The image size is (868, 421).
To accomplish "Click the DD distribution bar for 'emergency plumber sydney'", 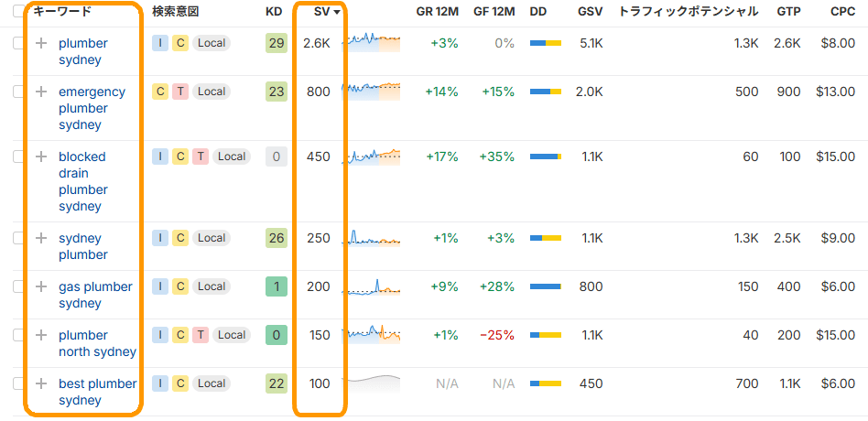I will click(x=546, y=92).
